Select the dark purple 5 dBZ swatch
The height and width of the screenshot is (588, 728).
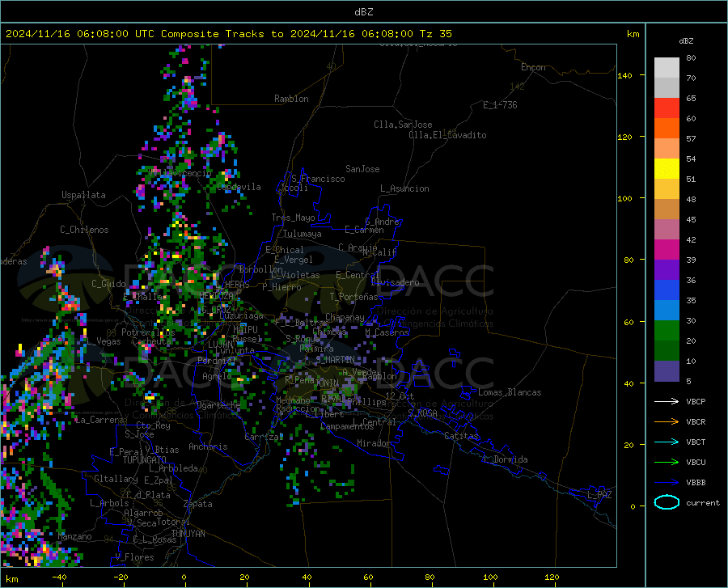pyautogui.click(x=667, y=371)
